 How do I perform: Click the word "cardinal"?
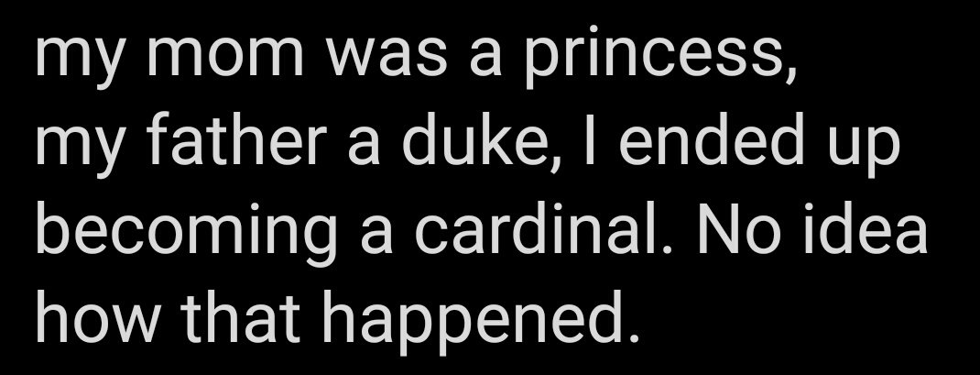pos(535,228)
